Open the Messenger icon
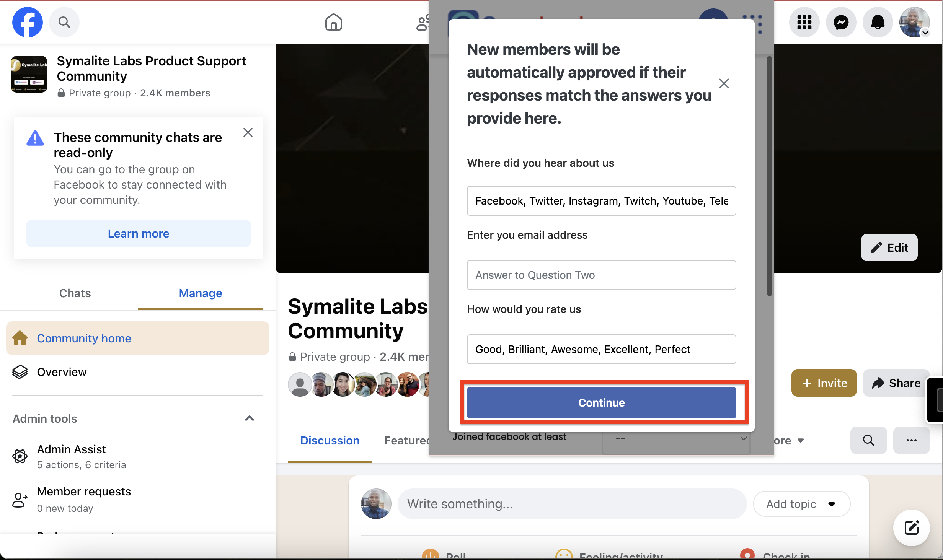 point(841,22)
